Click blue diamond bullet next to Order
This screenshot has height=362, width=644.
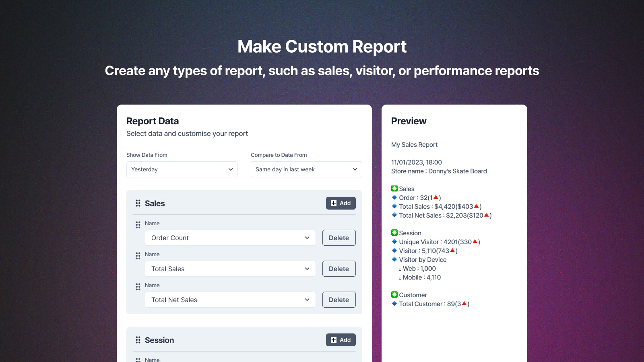pos(394,197)
